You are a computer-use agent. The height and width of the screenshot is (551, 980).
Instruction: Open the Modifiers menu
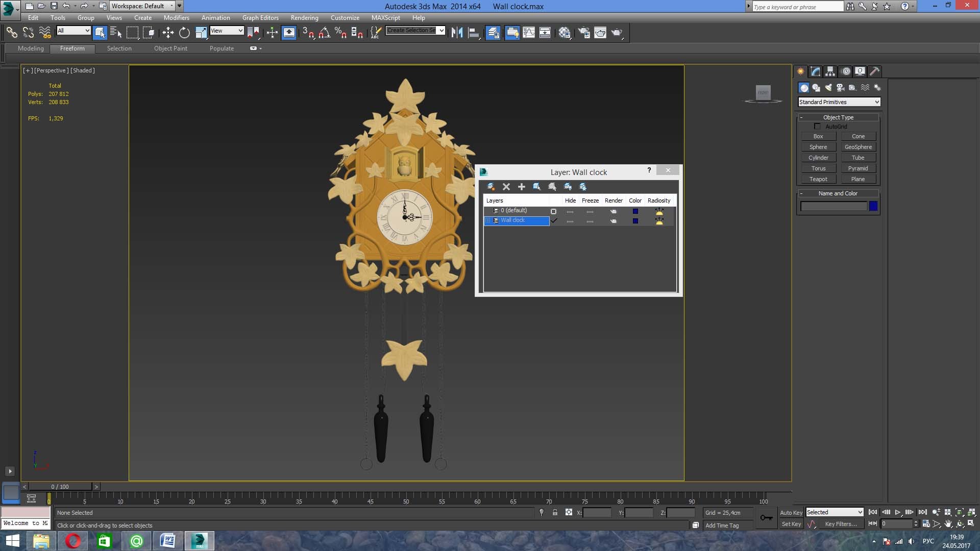tap(176, 17)
